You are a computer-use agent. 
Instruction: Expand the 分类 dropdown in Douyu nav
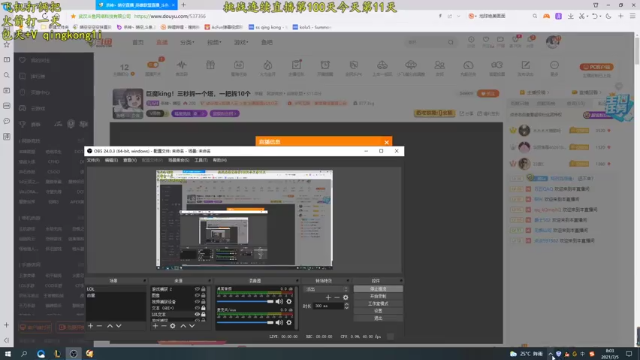click(187, 42)
